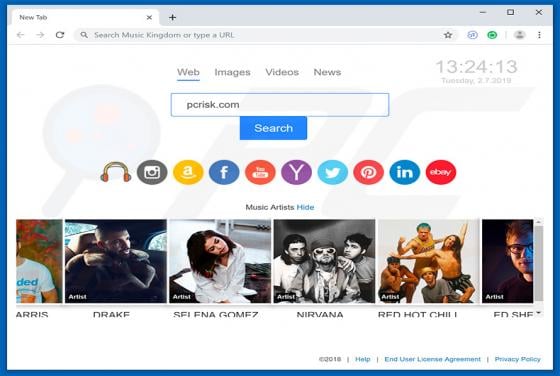The height and width of the screenshot is (376, 560).
Task: Minimize the browser window
Action: pos(483,12)
